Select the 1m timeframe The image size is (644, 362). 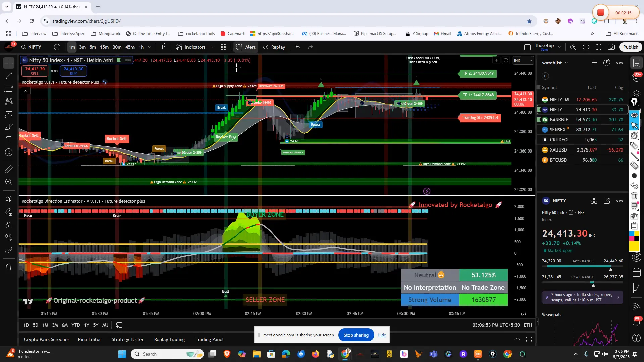pyautogui.click(x=72, y=47)
